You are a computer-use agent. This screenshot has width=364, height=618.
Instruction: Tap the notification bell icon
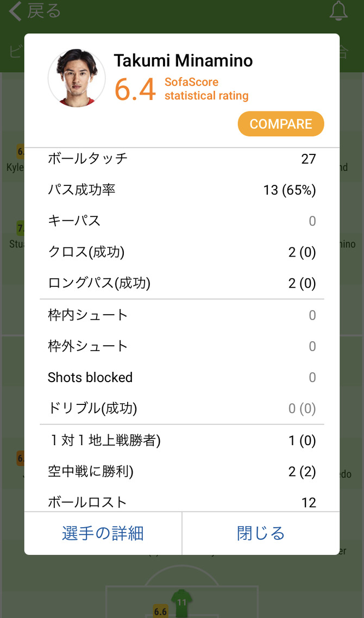coord(338,11)
